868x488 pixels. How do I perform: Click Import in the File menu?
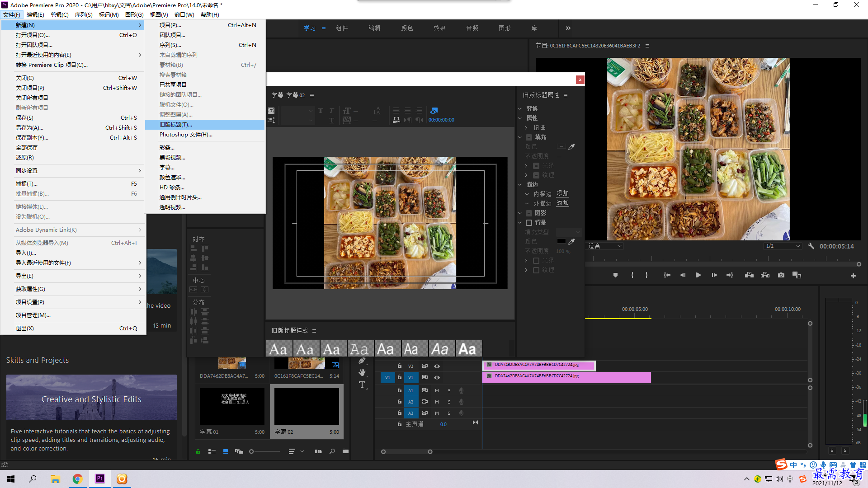point(73,253)
